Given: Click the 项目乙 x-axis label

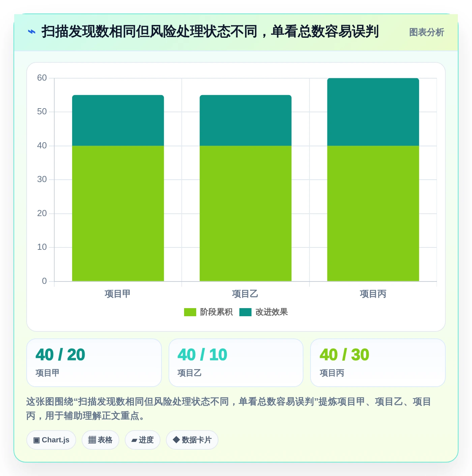Looking at the screenshot, I should 245,294.
